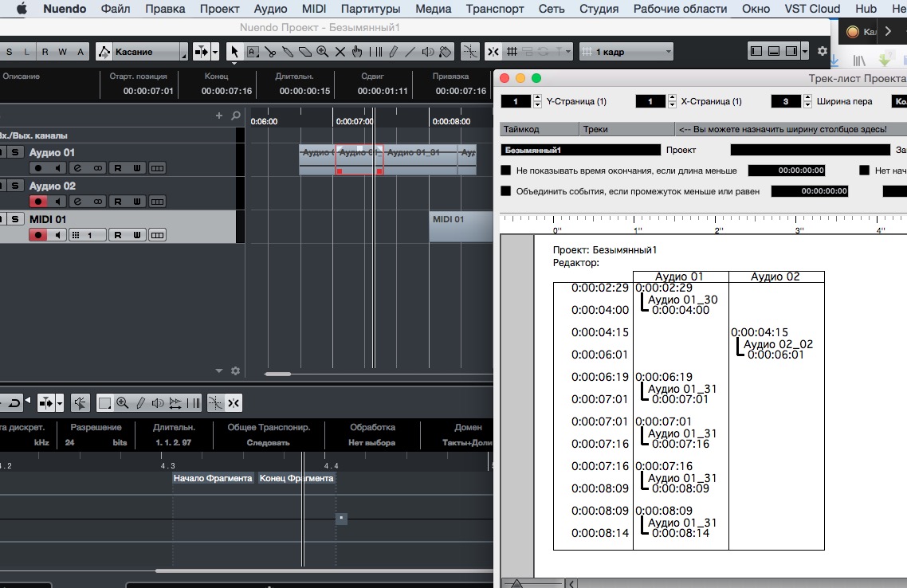The height and width of the screenshot is (588, 907).
Task: Open the Проект menu
Action: [x=219, y=9]
